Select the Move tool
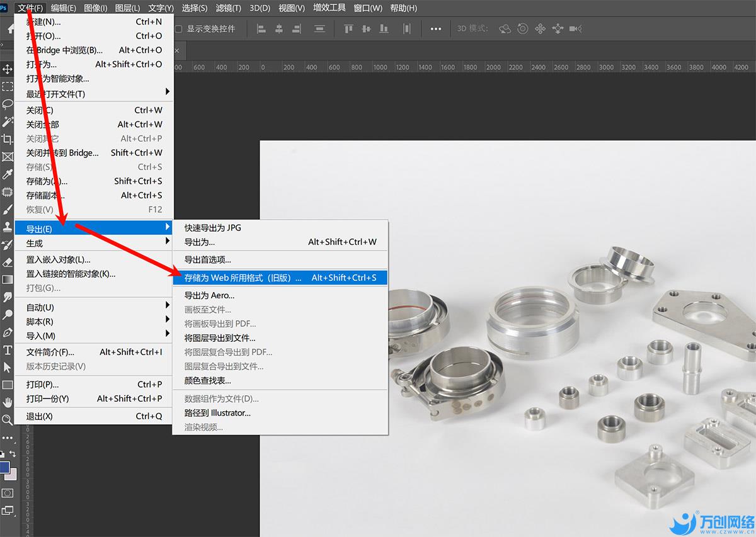This screenshot has height=537, width=756. click(x=8, y=69)
